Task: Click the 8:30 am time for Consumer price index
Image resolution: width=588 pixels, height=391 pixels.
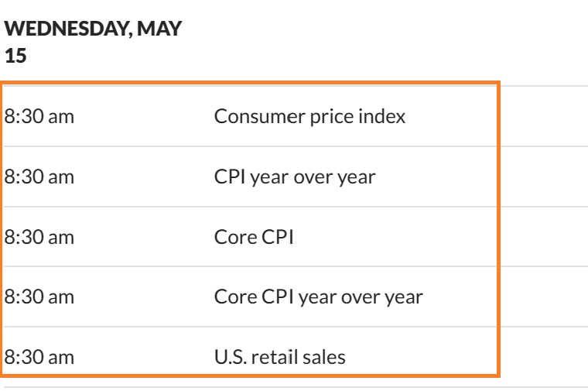Action: [39, 117]
